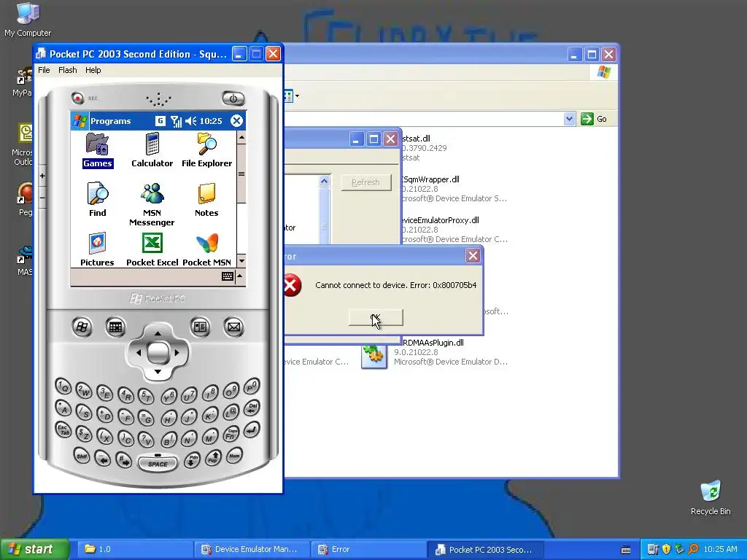747x560 pixels.
Task: Click the Del backspace key on device keyboard
Action: pos(252,408)
